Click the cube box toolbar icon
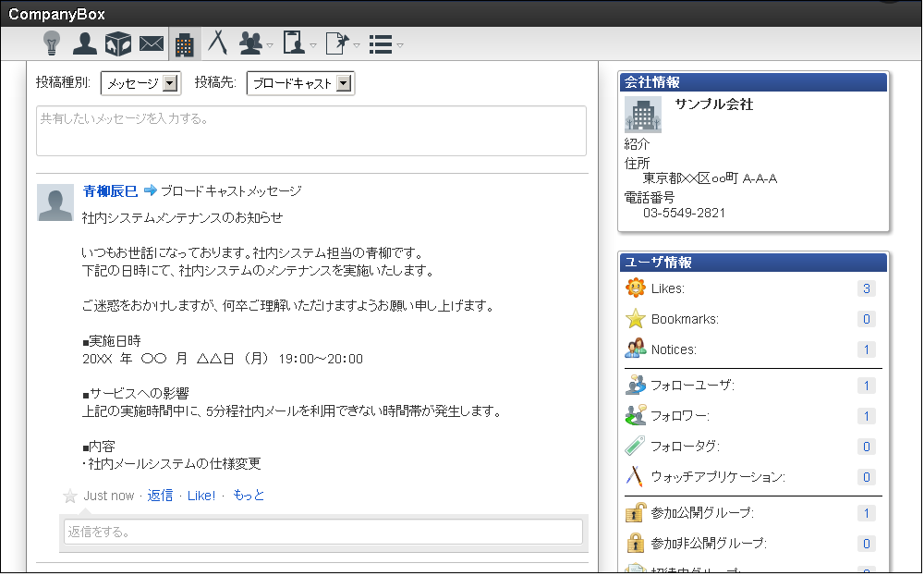The height and width of the screenshot is (576, 924). pos(117,43)
